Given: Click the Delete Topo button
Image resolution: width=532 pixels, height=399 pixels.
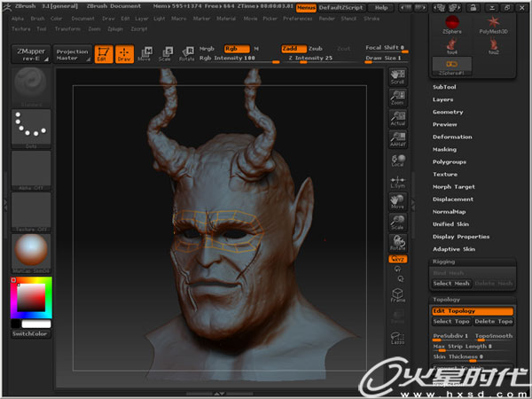Looking at the screenshot, I should (x=493, y=322).
